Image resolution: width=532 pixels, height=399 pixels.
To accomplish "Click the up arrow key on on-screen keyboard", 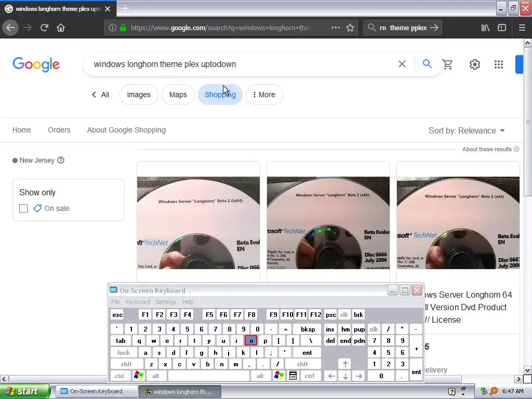I will pos(345,364).
